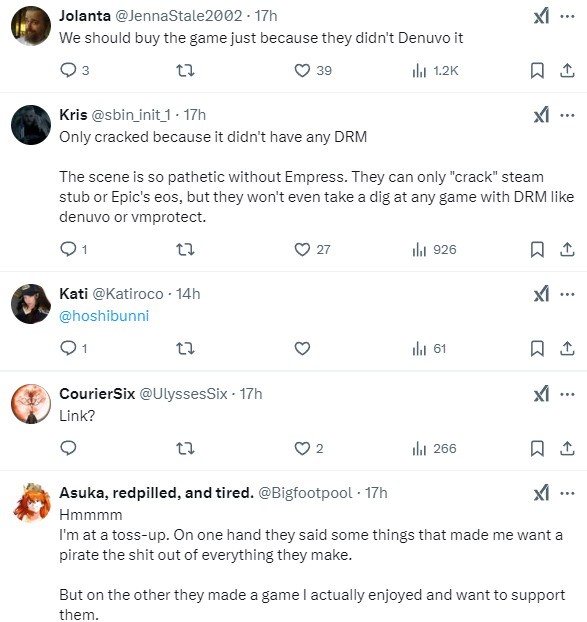The height and width of the screenshot is (622, 587).
Task: View analytics on Jolanta's 1.2K views
Action: point(435,71)
